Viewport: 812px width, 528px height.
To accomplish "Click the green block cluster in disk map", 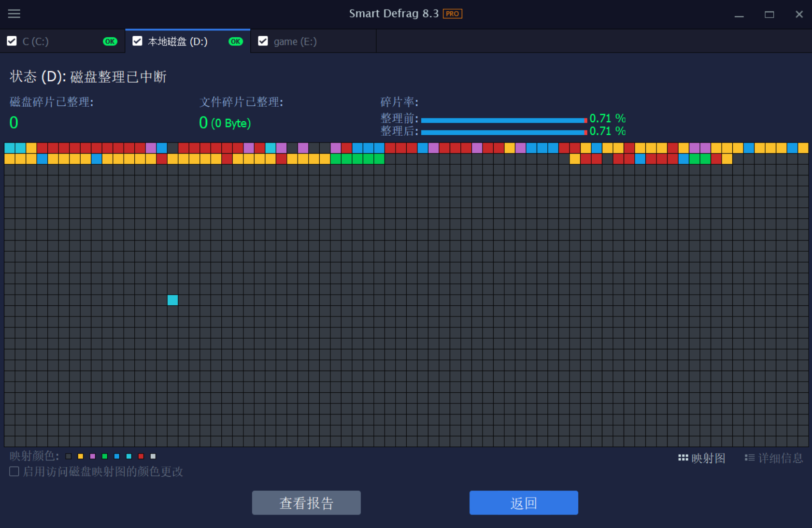I will tap(357, 158).
